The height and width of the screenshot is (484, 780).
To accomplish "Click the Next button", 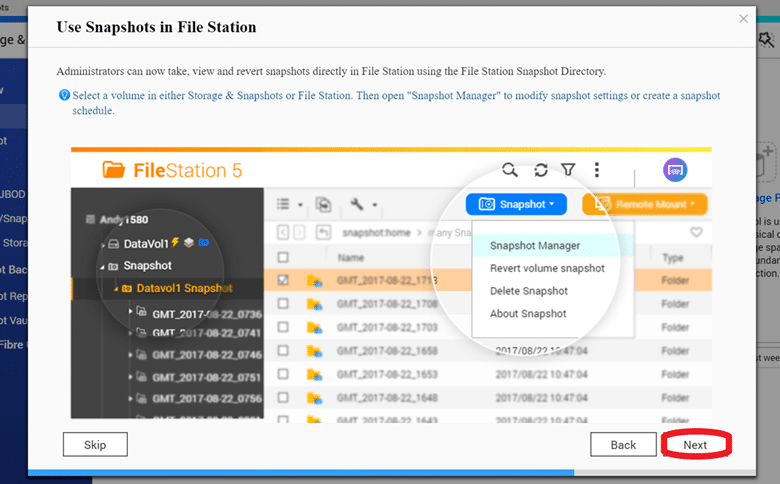I will pyautogui.click(x=695, y=444).
